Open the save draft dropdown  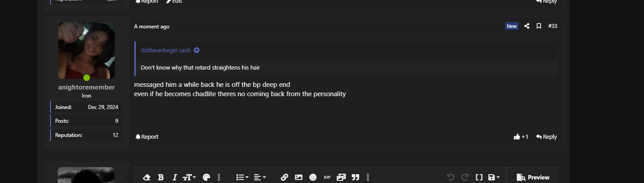point(494,177)
